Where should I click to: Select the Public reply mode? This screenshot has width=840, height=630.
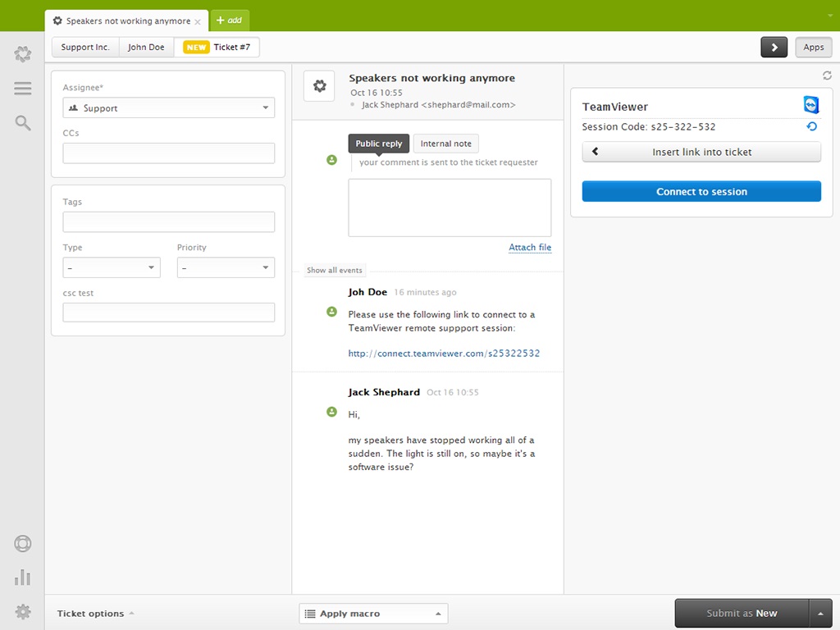click(378, 144)
